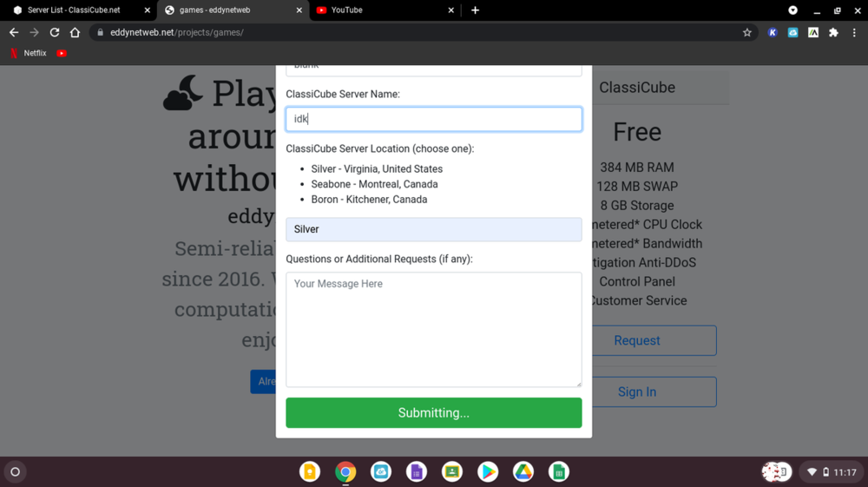Click the profile dropdown icon in title bar

[x=792, y=10]
